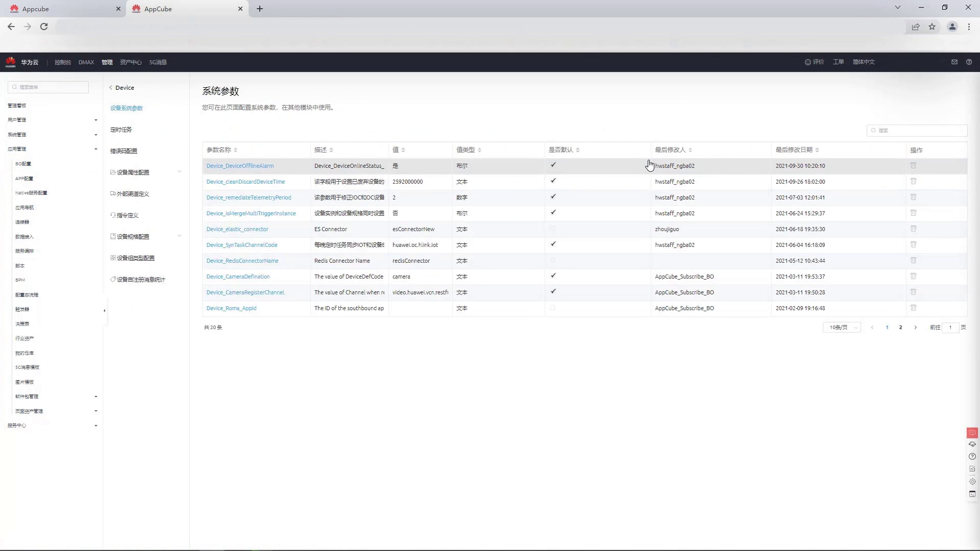Delete the Device_SynTaskChannelCode parameter row
Viewport: 980px width, 551px height.
click(x=914, y=244)
